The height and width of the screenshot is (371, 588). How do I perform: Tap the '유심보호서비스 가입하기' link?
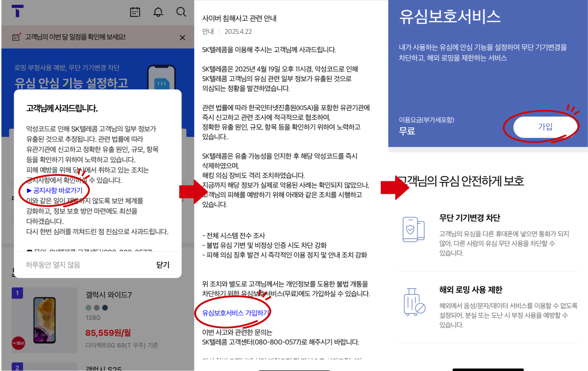click(x=236, y=313)
